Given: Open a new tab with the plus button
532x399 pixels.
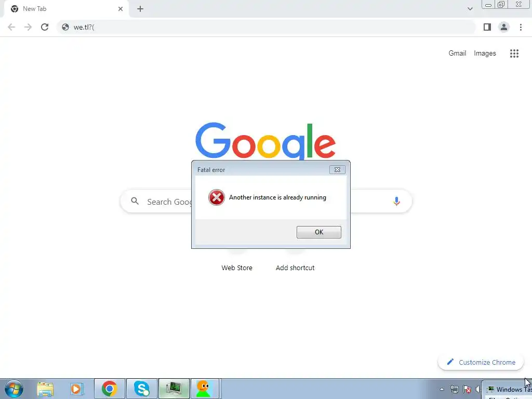Looking at the screenshot, I should click(x=140, y=9).
